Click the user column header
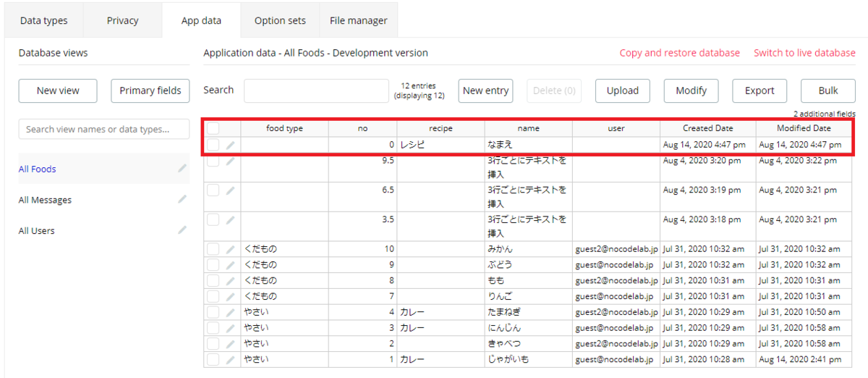Image resolution: width=868 pixels, height=378 pixels. 616,128
